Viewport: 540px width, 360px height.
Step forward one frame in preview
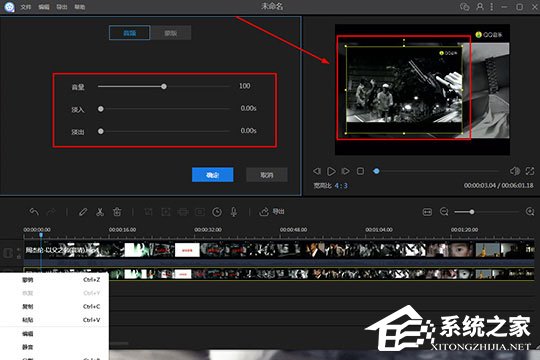click(345, 171)
